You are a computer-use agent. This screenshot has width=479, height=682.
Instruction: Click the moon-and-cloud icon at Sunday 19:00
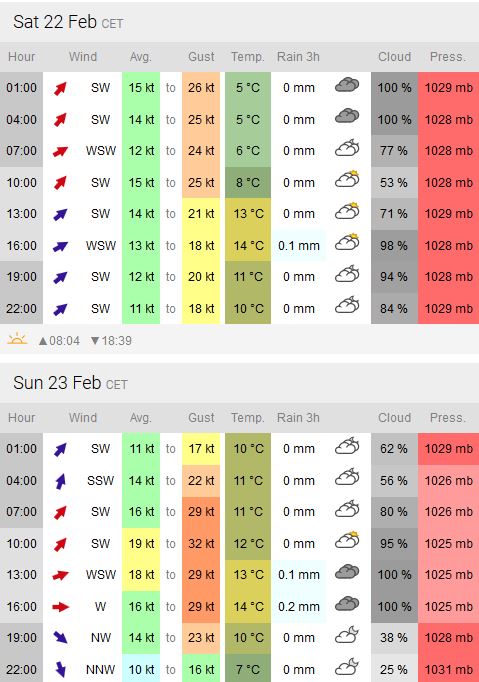pos(347,635)
